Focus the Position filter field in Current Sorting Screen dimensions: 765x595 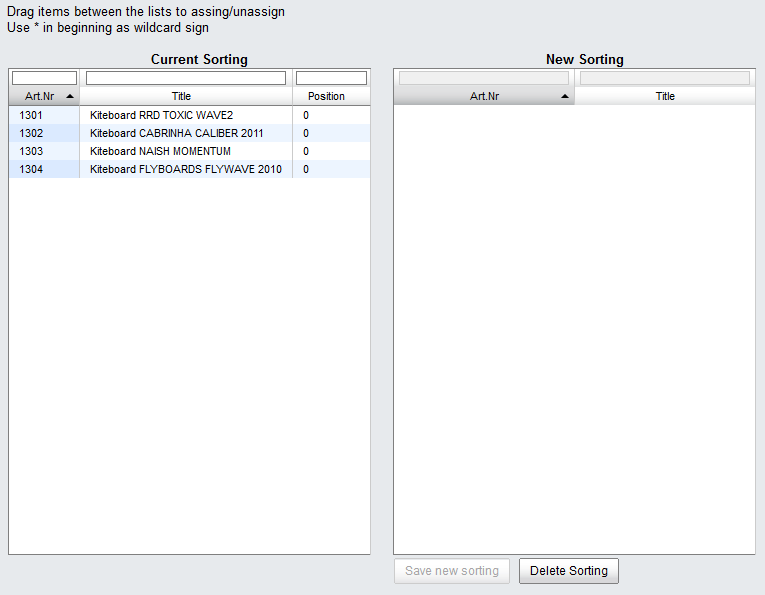coord(331,78)
